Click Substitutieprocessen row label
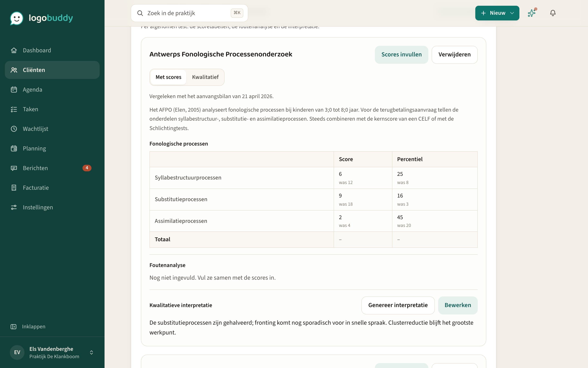The height and width of the screenshot is (368, 588). (x=181, y=199)
